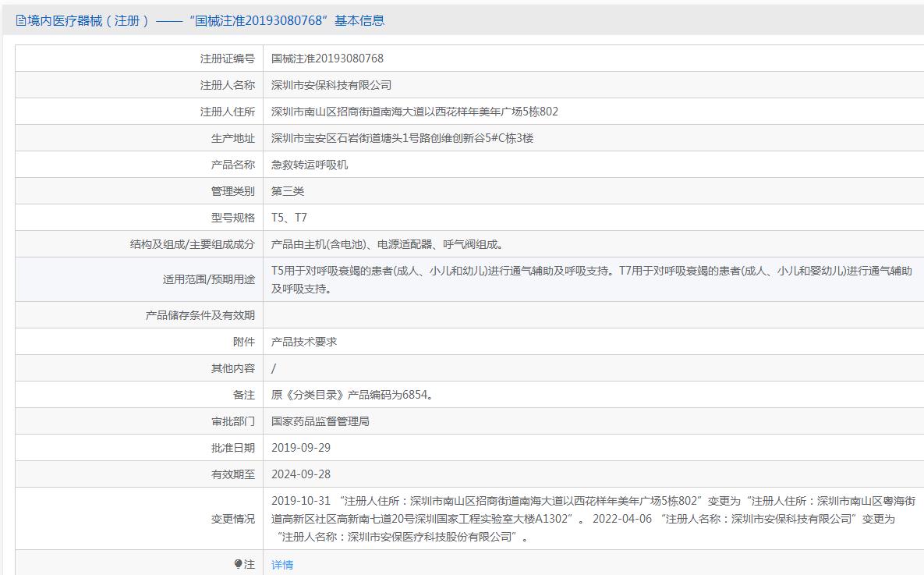Click the 适用范围/预期用途 label cell
This screenshot has height=575, width=924.
(139, 279)
